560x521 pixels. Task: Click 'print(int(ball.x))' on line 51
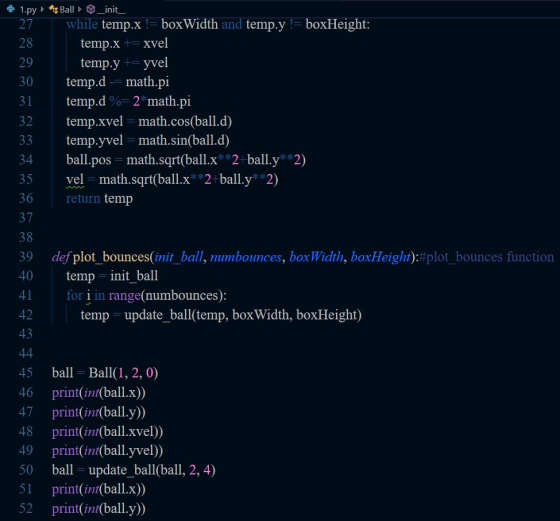[x=99, y=489]
